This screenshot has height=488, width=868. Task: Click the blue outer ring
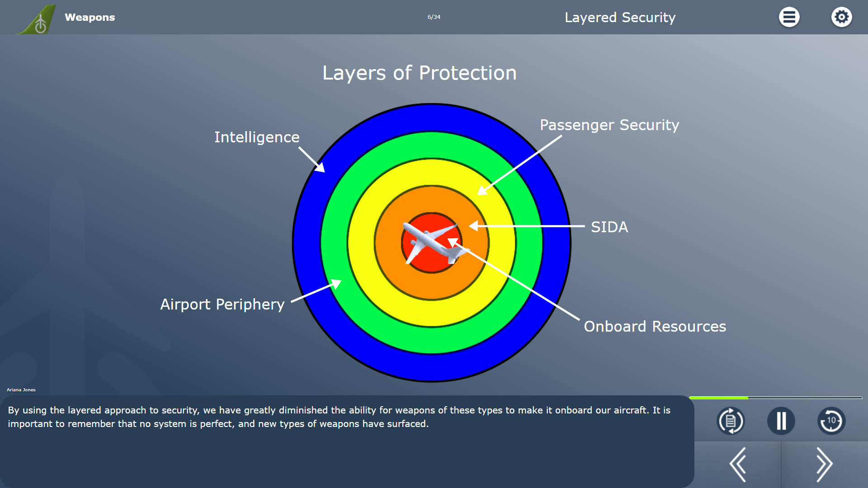tap(431, 117)
